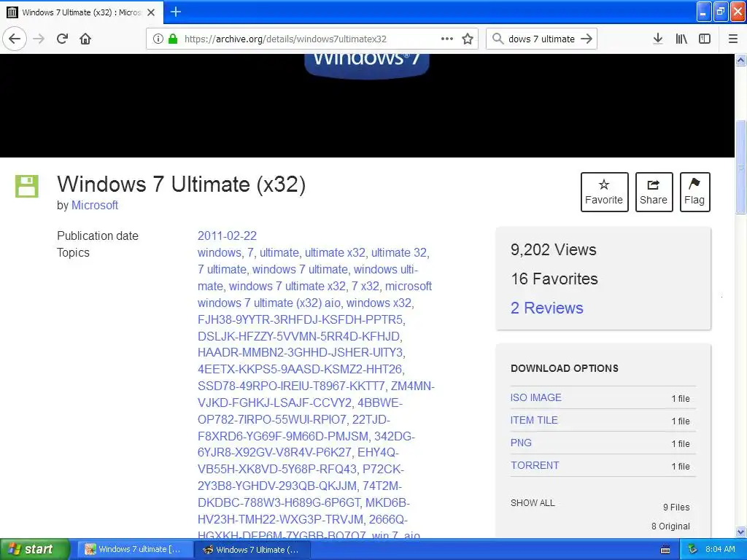This screenshot has width=747, height=560.
Task: Click the search magnifier icon
Action: click(498, 39)
